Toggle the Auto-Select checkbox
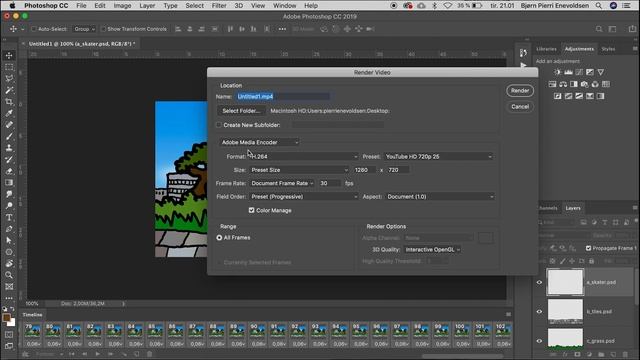This screenshot has height=360, width=640. (34, 29)
